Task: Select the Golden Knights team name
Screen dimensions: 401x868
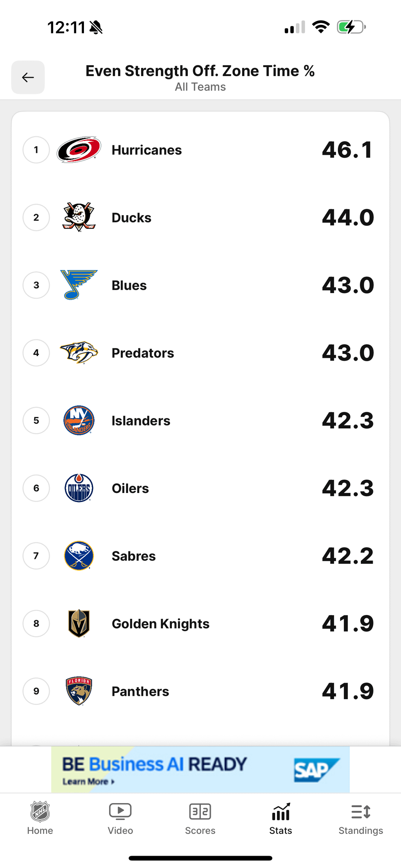Action: click(x=160, y=624)
